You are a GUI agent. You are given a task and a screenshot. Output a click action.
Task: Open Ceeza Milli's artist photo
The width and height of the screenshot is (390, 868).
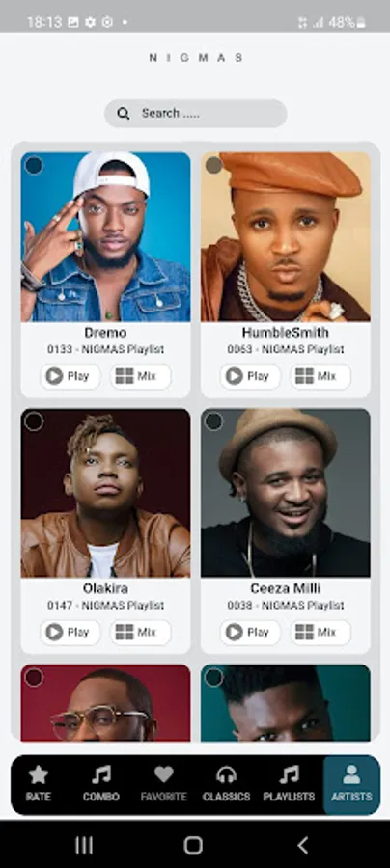286,493
